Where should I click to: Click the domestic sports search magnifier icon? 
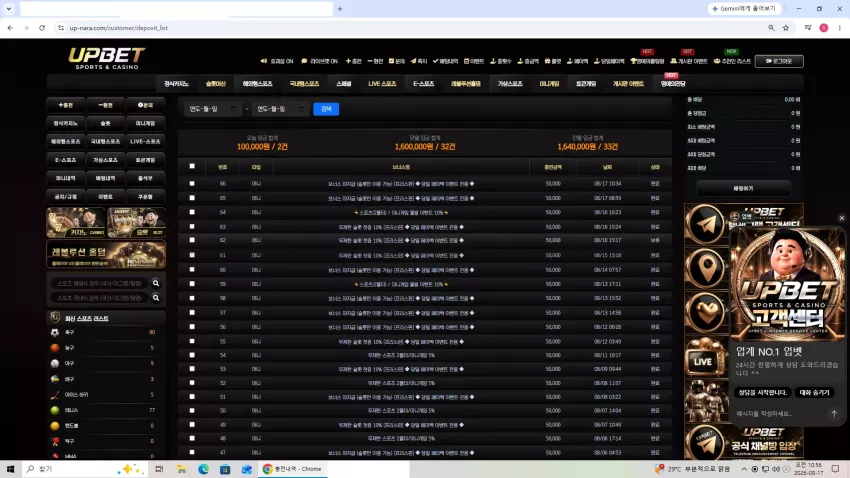156,298
